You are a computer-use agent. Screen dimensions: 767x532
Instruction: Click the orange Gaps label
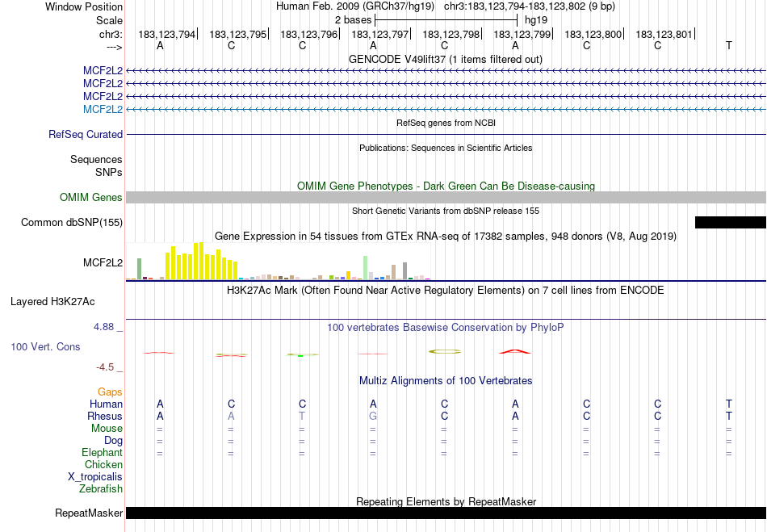pyautogui.click(x=110, y=392)
